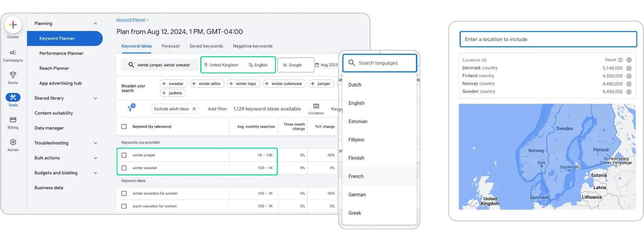644x242 pixels.
Task: Add 'sweater' to broaden search
Action: 174,84
